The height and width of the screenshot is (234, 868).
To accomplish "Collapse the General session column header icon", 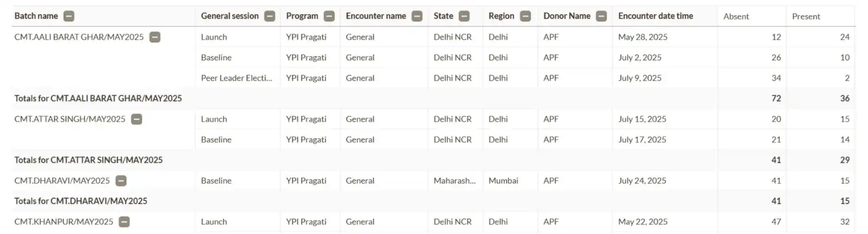I will click(x=270, y=16).
